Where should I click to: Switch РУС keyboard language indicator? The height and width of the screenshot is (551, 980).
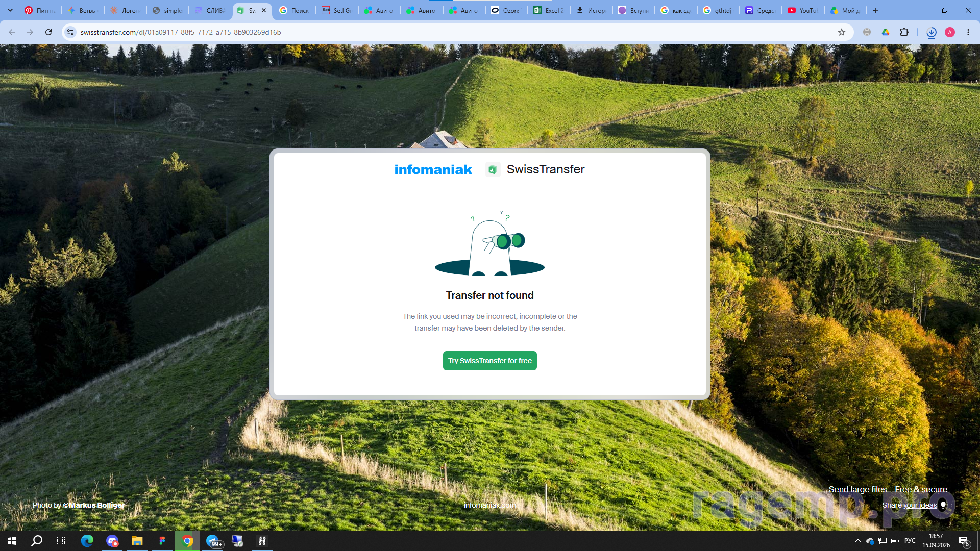click(x=910, y=541)
